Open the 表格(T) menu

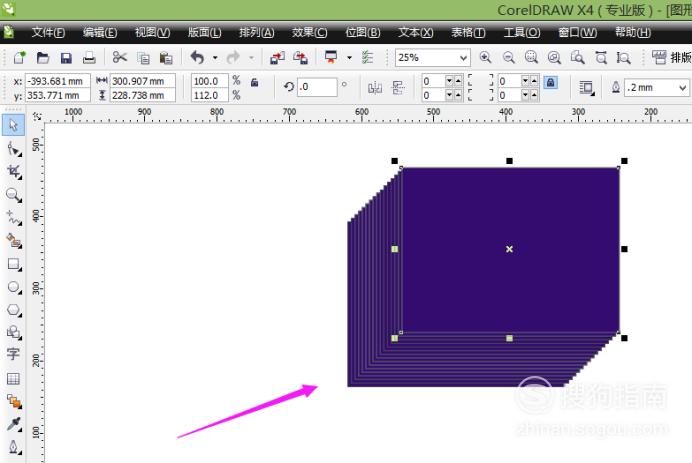pyautogui.click(x=468, y=33)
